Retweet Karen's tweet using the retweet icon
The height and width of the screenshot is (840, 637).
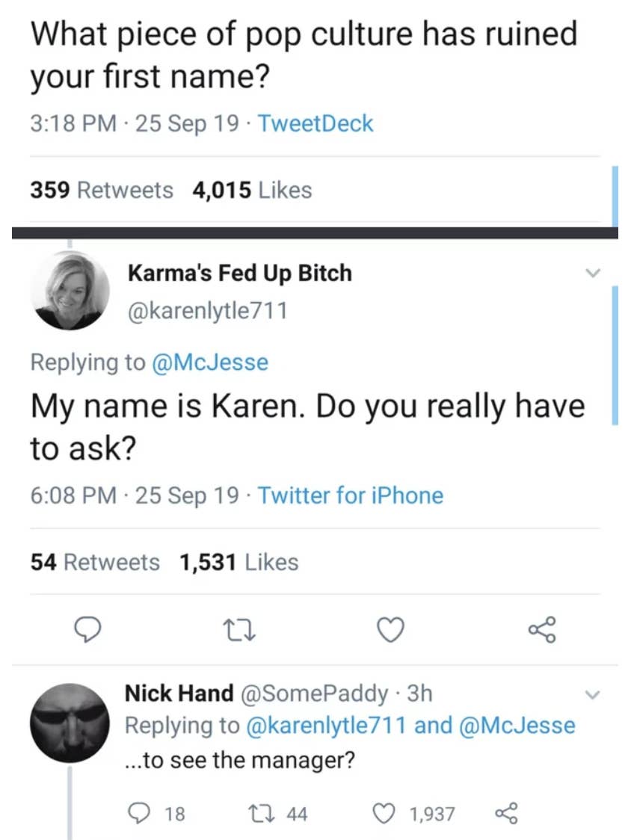[x=239, y=630]
